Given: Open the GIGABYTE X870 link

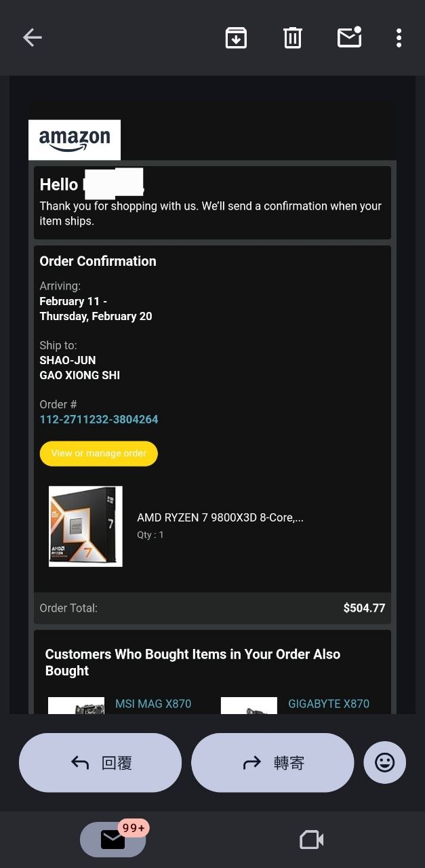Looking at the screenshot, I should [329, 704].
